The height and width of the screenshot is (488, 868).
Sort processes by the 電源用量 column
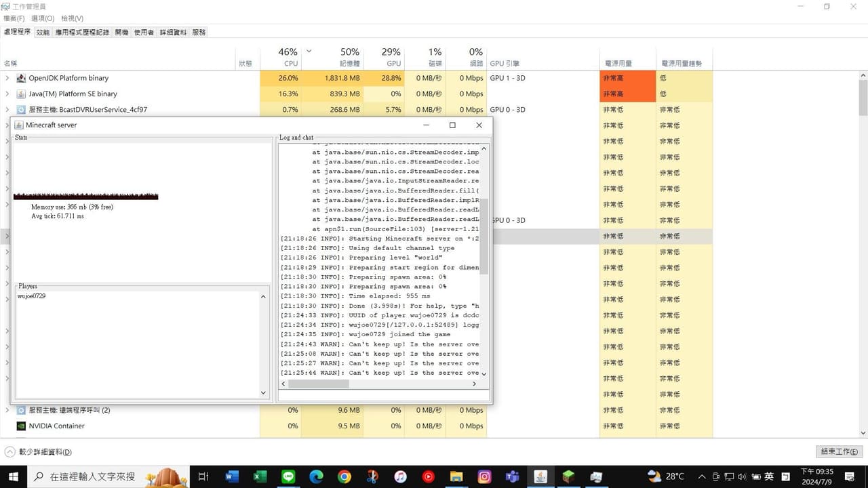click(x=628, y=58)
